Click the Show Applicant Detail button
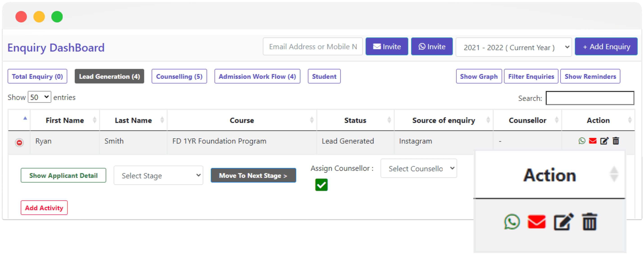Image resolution: width=644 pixels, height=256 pixels. click(x=64, y=175)
